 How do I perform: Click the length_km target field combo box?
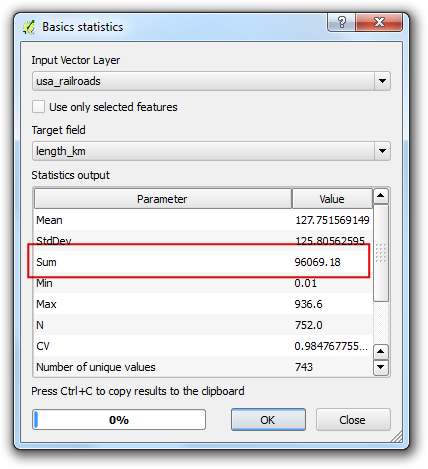click(211, 151)
